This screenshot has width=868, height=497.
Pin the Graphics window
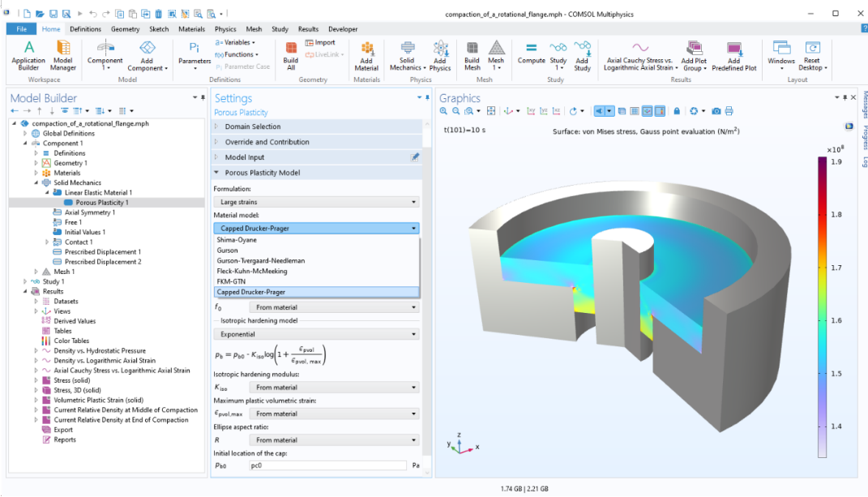(844, 97)
